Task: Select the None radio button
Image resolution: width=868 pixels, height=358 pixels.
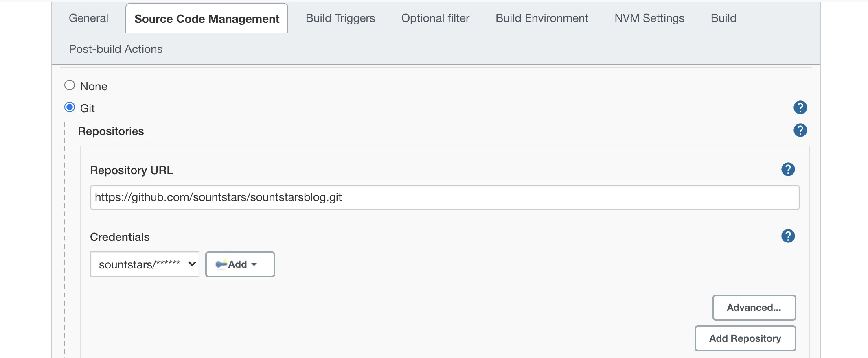Action: 70,85
